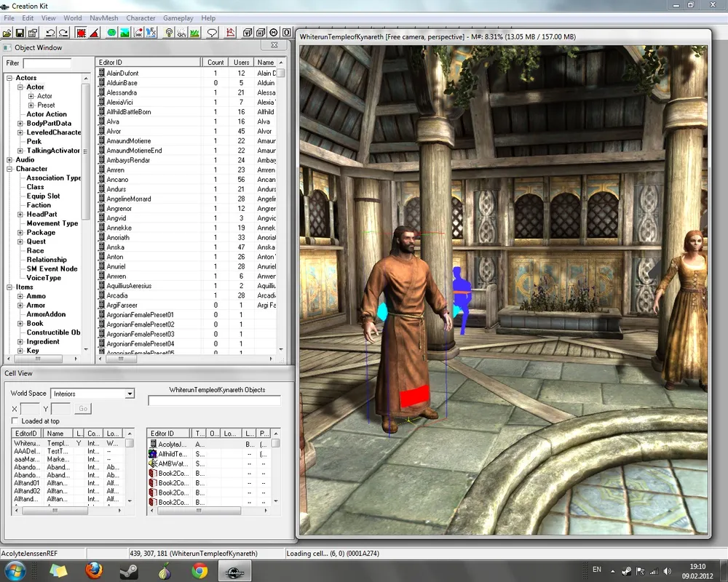
Task: Open the World Space dropdown
Action: (x=130, y=394)
